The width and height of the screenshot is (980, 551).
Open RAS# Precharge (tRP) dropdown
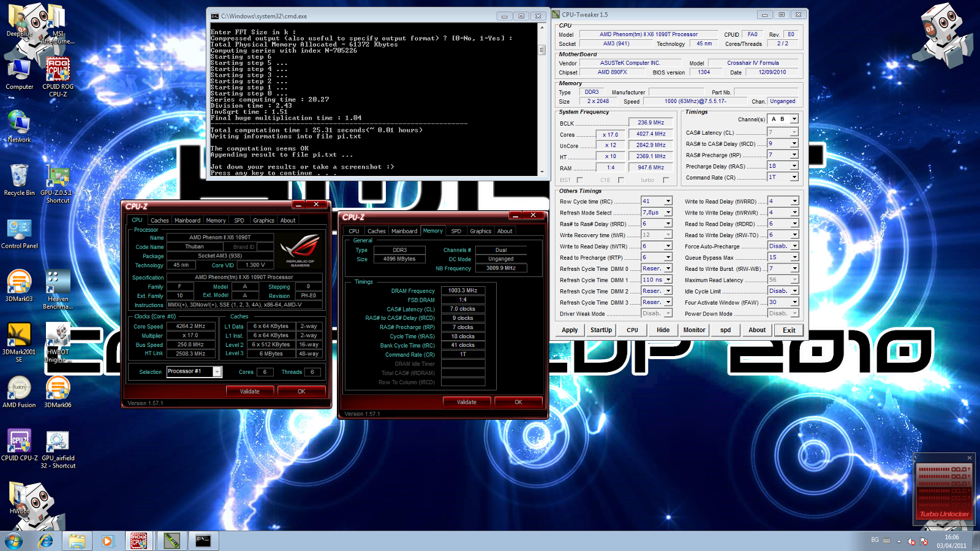point(794,154)
